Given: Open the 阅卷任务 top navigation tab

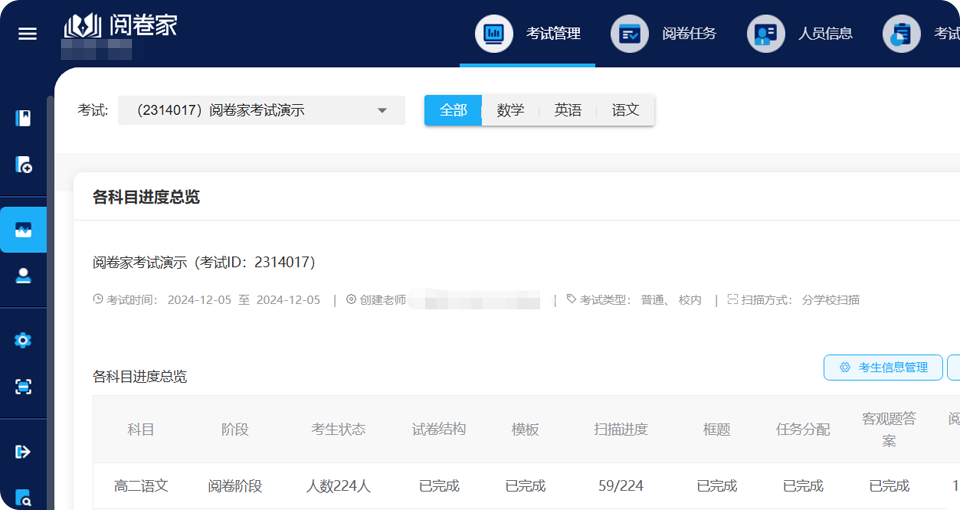Looking at the screenshot, I should [664, 34].
